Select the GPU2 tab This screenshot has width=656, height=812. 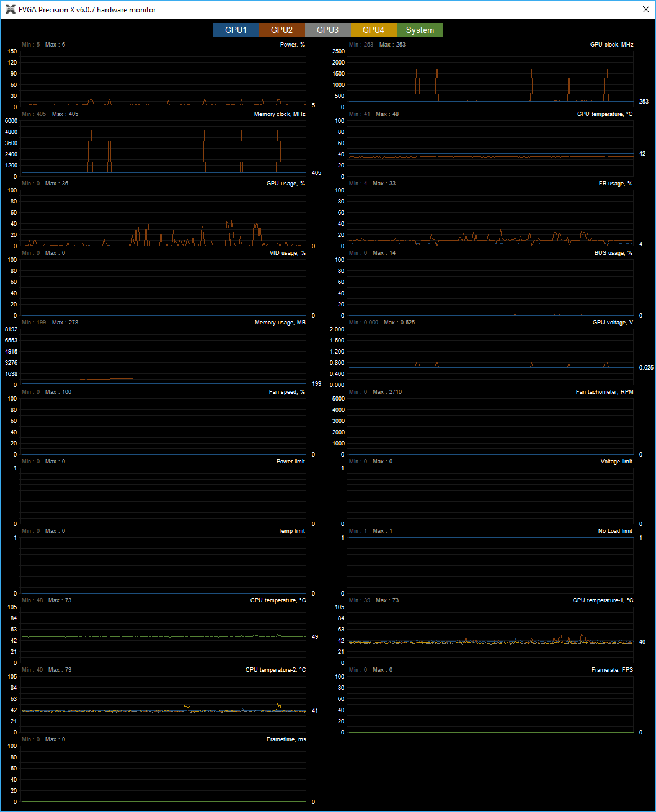point(281,30)
